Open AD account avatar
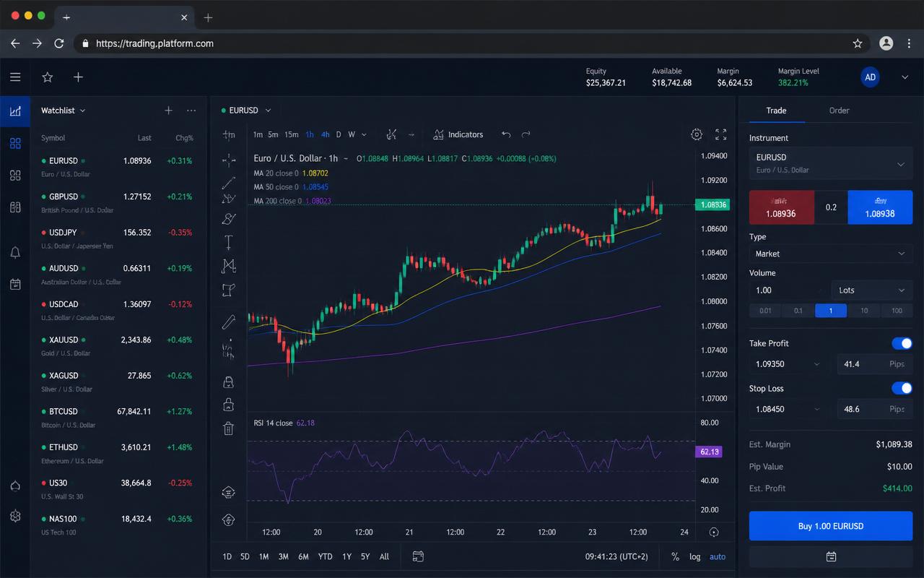Image resolution: width=924 pixels, height=578 pixels. [x=871, y=77]
